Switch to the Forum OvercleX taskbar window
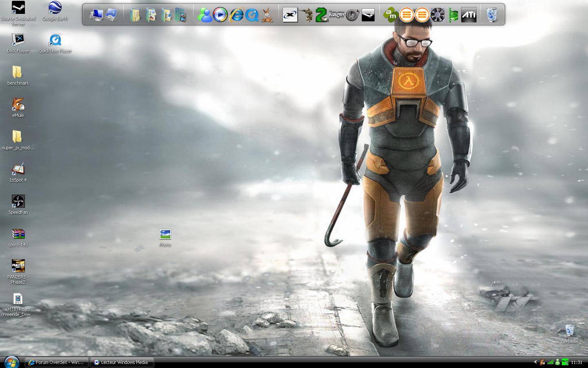The height and width of the screenshot is (368, 588). (x=57, y=362)
